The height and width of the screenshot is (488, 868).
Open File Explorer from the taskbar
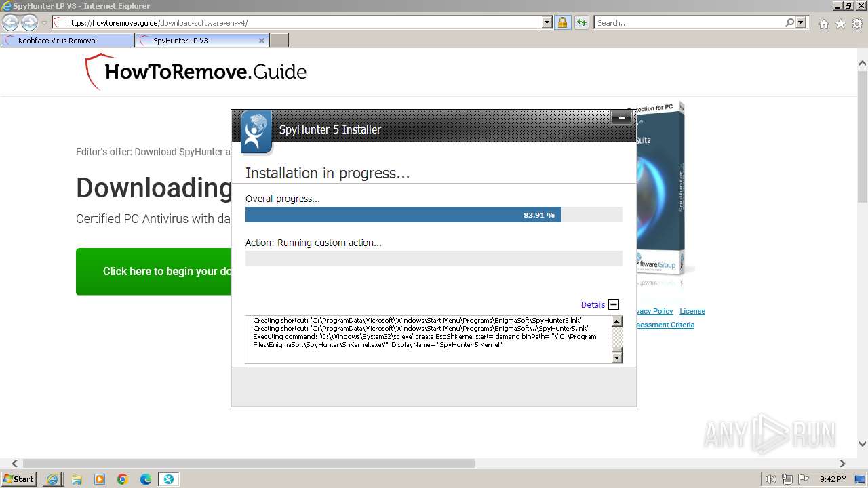pyautogui.click(x=77, y=479)
